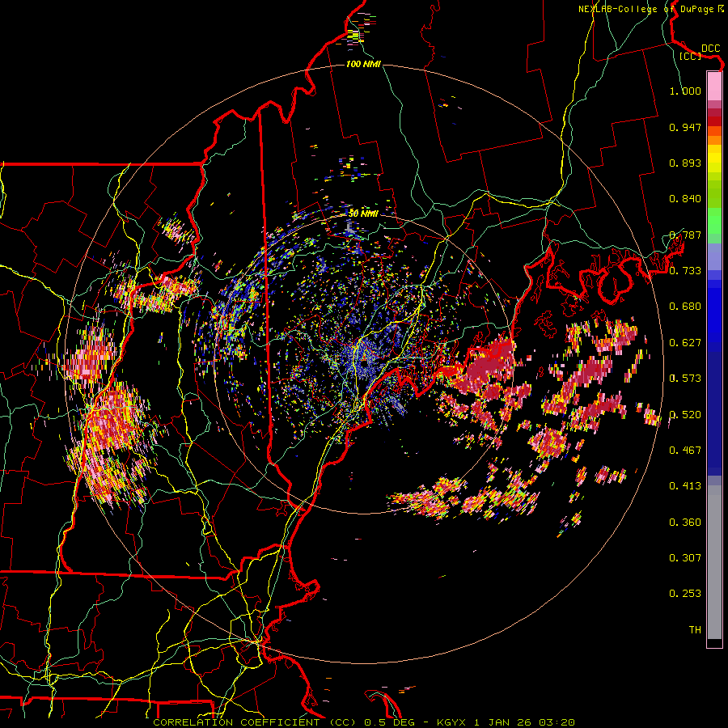Select the 0.627 scale value
The width and height of the screenshot is (728, 728).
coord(685,343)
